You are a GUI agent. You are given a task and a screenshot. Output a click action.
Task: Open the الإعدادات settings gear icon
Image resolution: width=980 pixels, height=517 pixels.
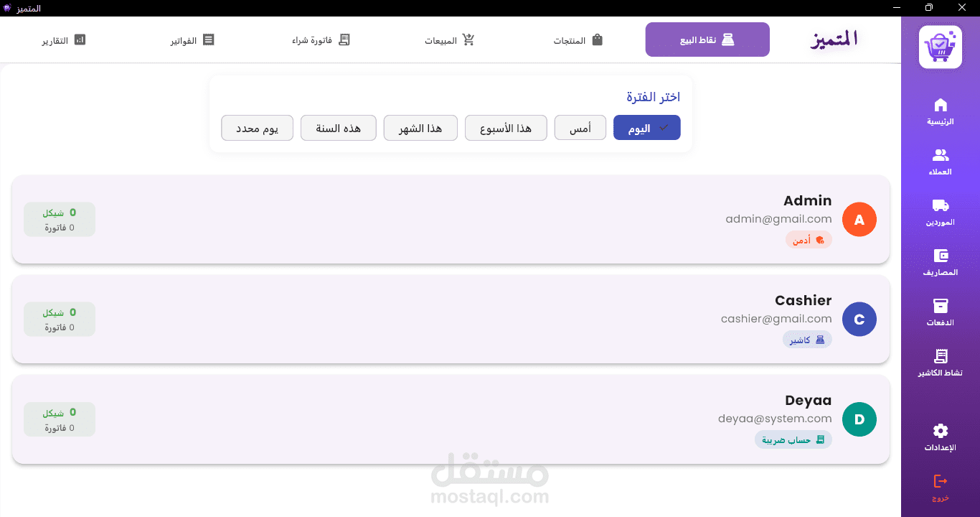pyautogui.click(x=941, y=431)
